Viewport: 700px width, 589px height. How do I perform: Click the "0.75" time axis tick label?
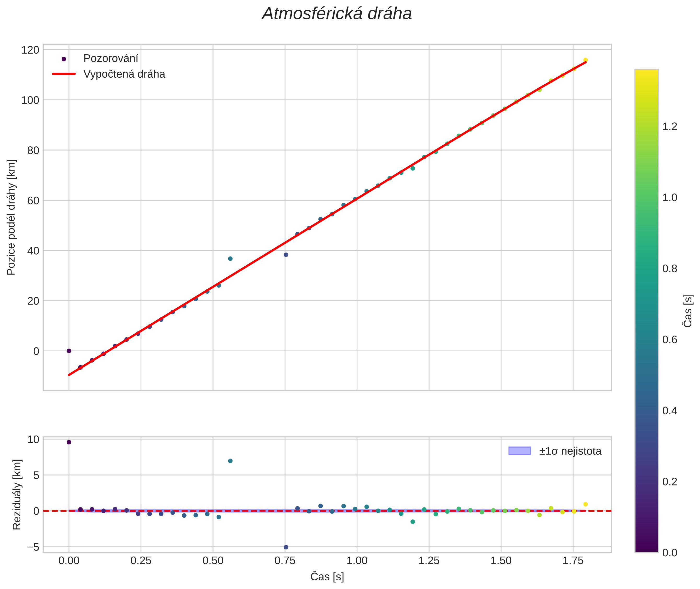[x=285, y=561]
